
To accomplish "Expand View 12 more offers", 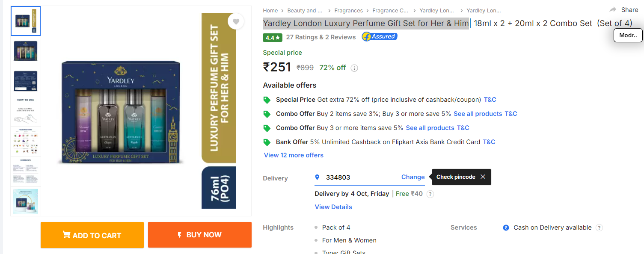I will [294, 155].
